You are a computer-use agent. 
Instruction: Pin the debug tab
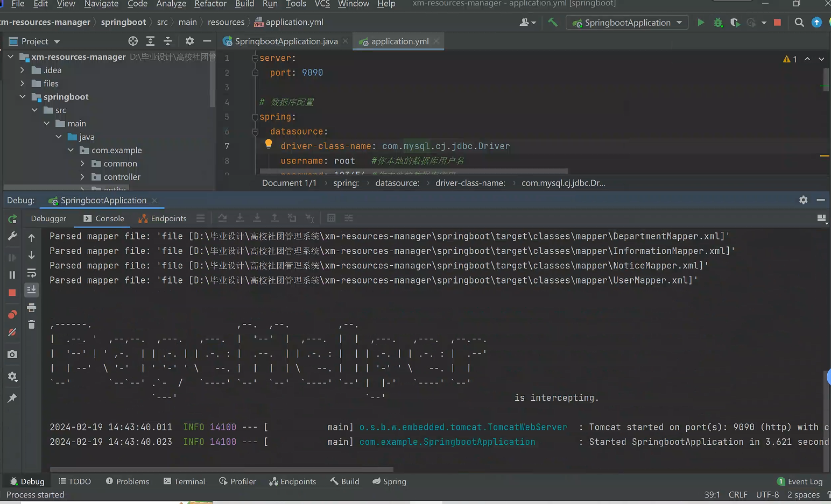[x=12, y=398]
